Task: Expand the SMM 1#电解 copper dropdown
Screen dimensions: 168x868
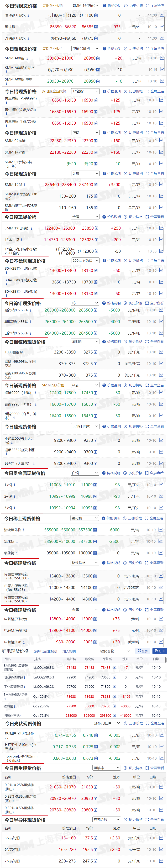Action: (86, 5)
